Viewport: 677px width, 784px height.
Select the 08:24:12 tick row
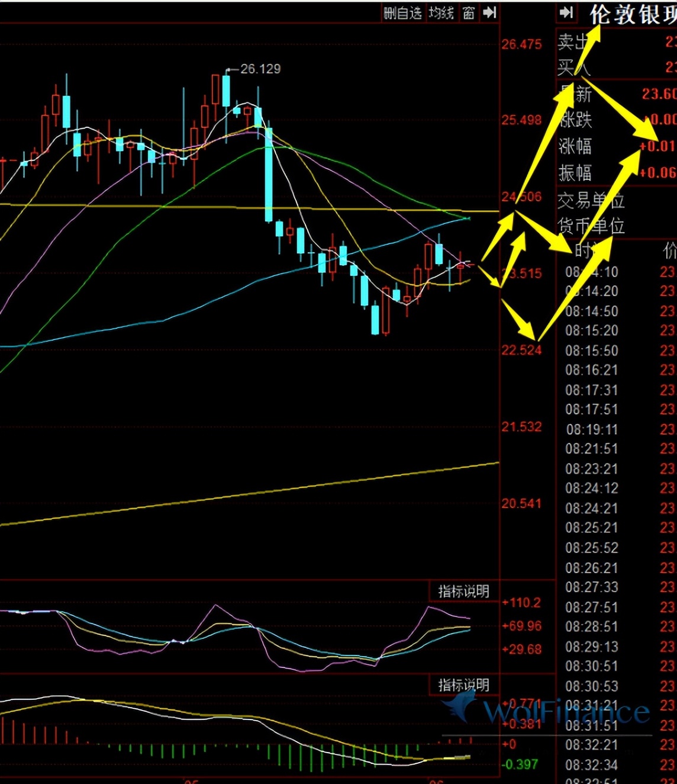[620, 488]
